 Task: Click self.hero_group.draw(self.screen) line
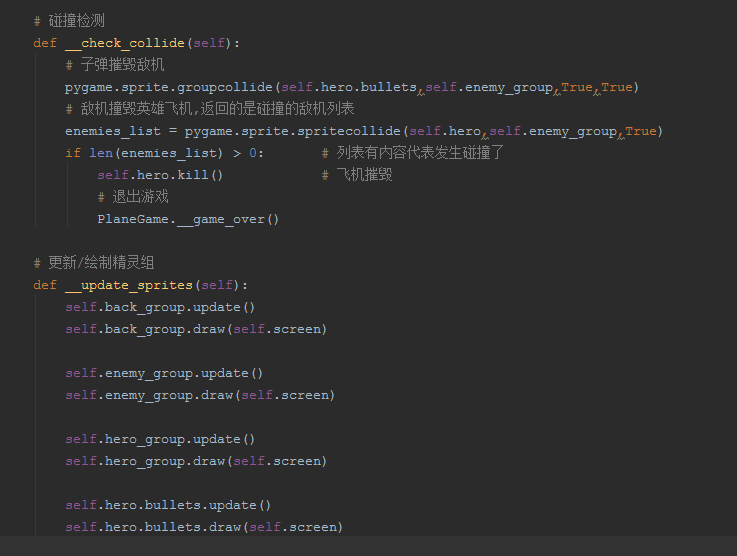click(x=196, y=461)
